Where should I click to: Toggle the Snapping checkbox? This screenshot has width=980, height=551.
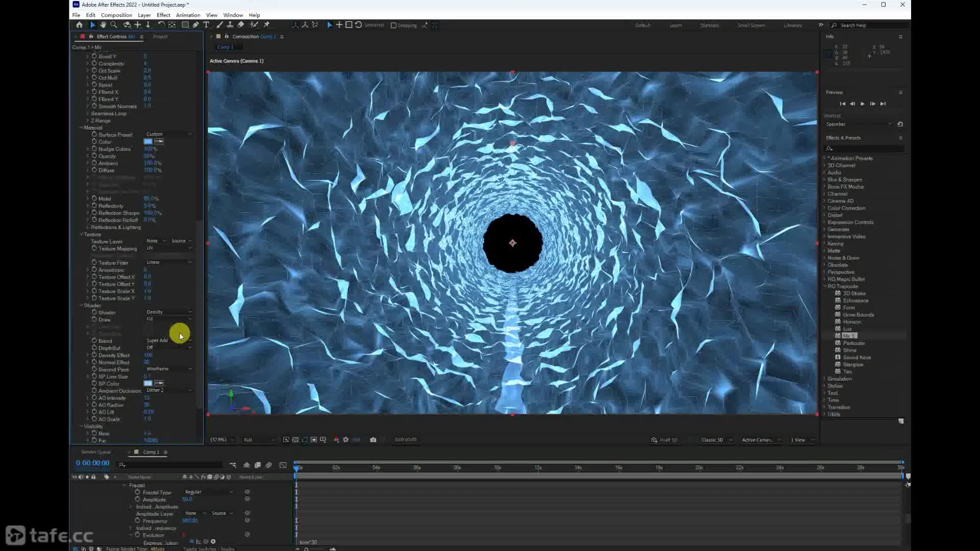click(394, 25)
